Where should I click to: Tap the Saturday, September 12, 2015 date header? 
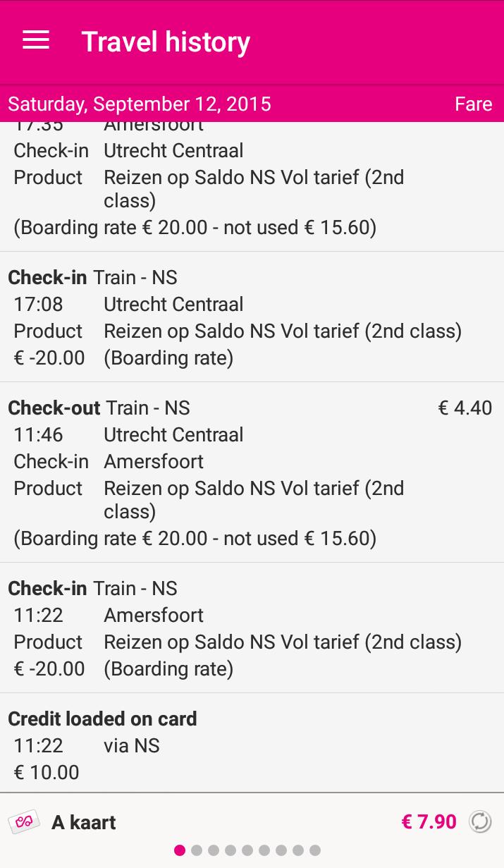[x=140, y=104]
